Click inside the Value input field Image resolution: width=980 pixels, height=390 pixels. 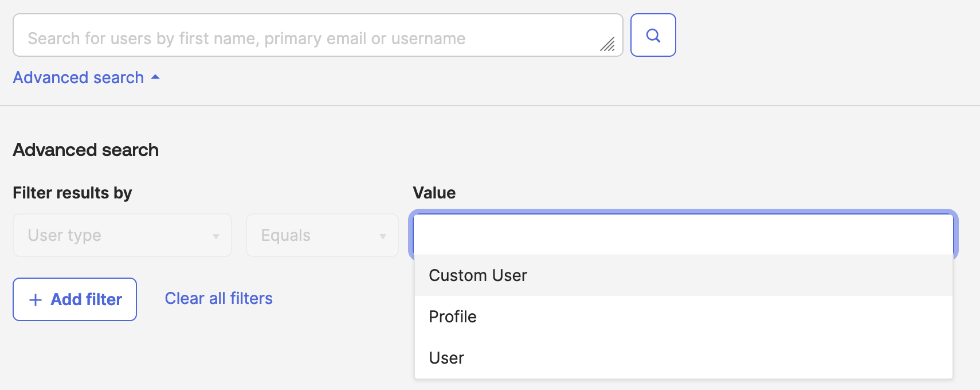[682, 235]
